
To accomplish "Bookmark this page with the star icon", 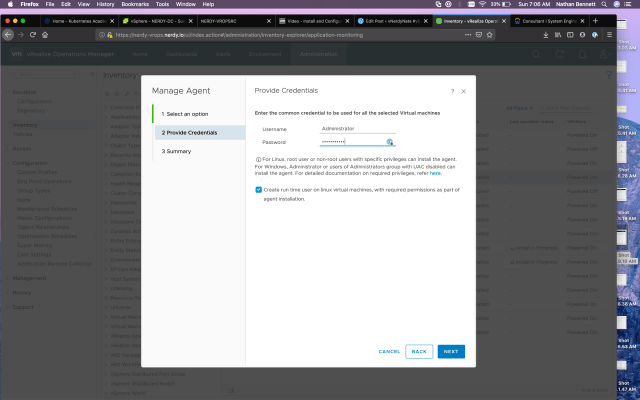I will coord(489,35).
